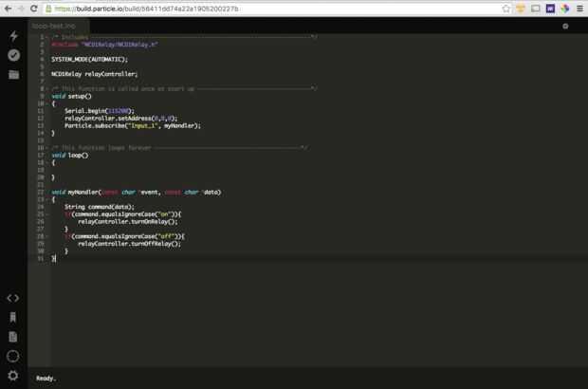The height and width of the screenshot is (389, 588).
Task: Click the equalsIgnoreCase("off") condition line
Action: coord(125,236)
